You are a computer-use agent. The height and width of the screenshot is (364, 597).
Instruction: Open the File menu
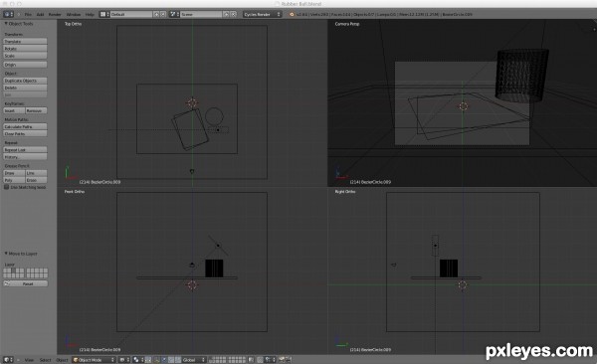(x=28, y=15)
